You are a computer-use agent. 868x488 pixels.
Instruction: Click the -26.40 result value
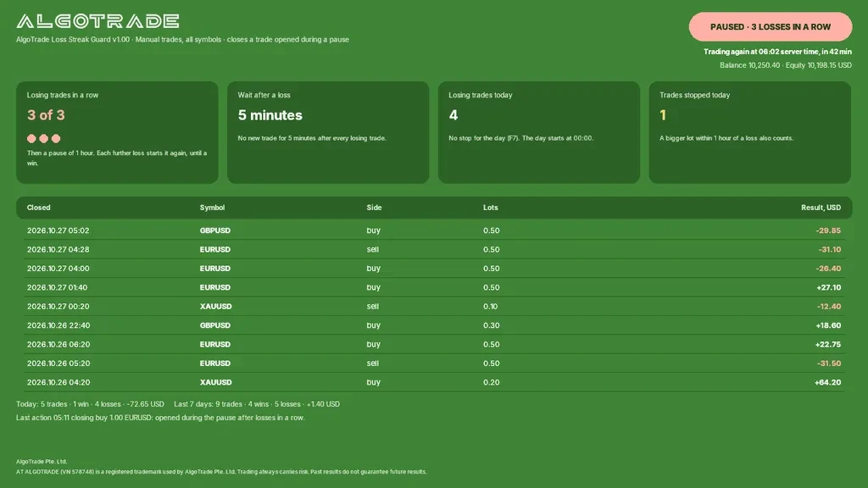click(x=828, y=269)
